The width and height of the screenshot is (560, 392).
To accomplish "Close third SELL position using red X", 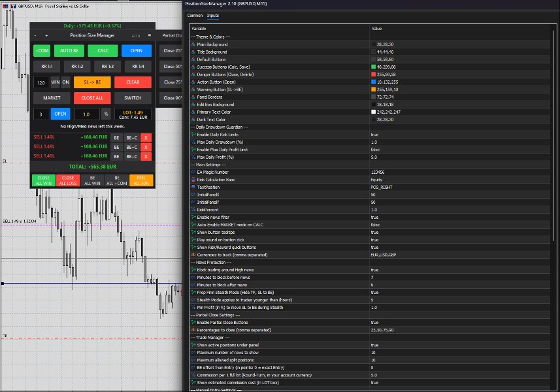I will [146, 156].
